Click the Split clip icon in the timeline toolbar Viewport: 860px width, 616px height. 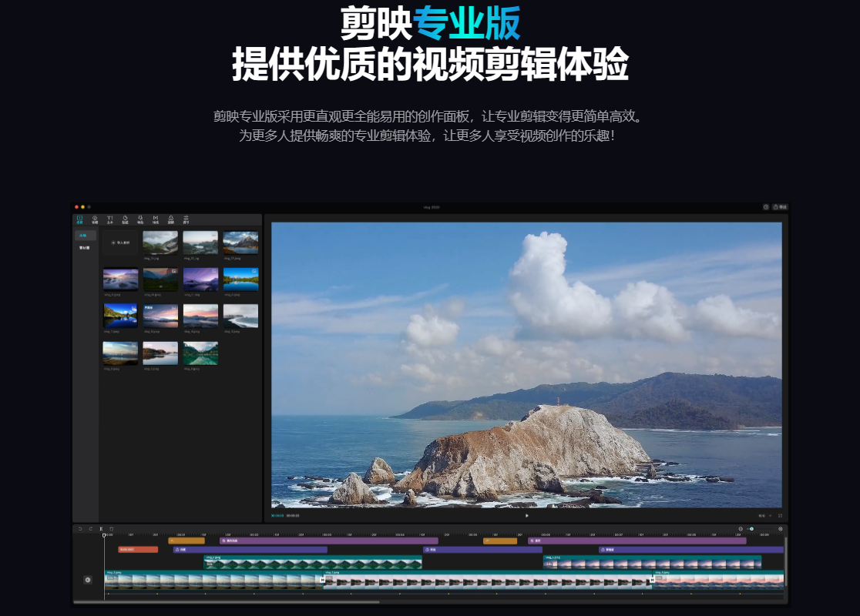click(101, 529)
